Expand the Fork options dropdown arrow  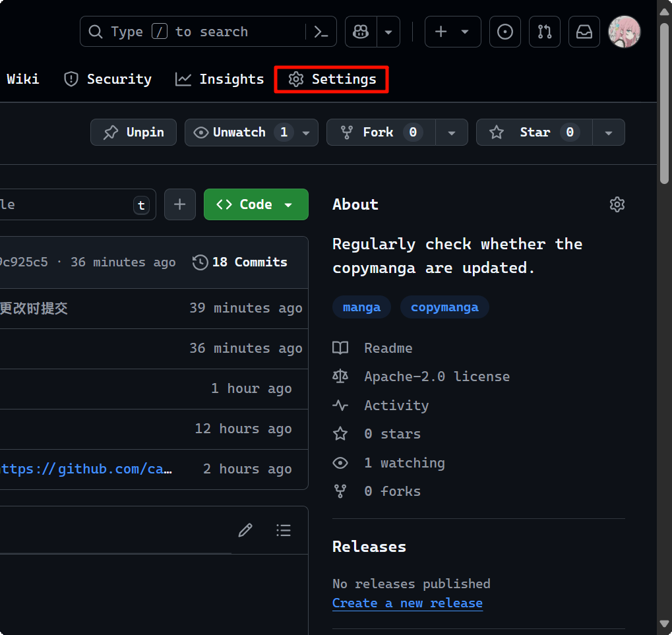tap(452, 133)
